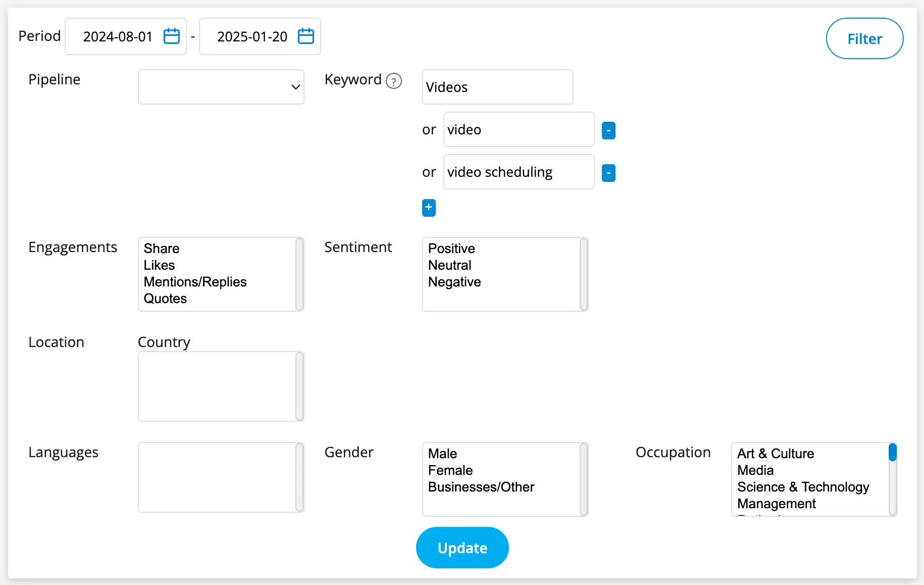Click the Sentiment list scrollbar
This screenshot has height=585, width=924.
pos(584,274)
